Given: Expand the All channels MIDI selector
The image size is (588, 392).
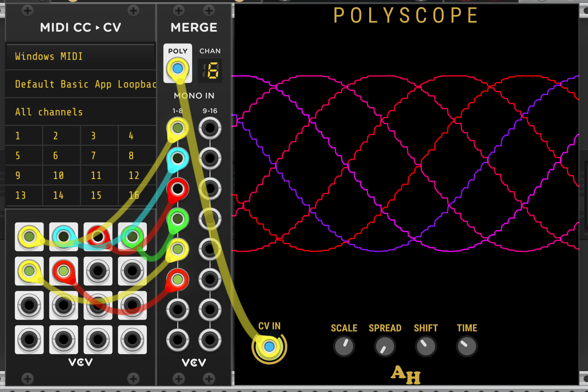Looking at the screenshot, I should (x=81, y=112).
